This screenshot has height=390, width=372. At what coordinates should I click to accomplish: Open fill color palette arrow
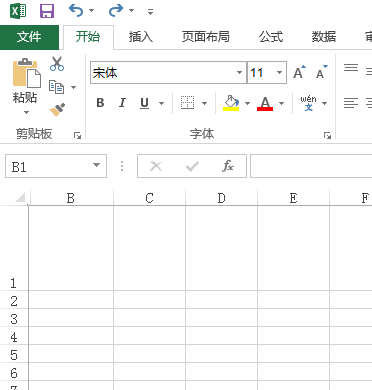pos(247,103)
